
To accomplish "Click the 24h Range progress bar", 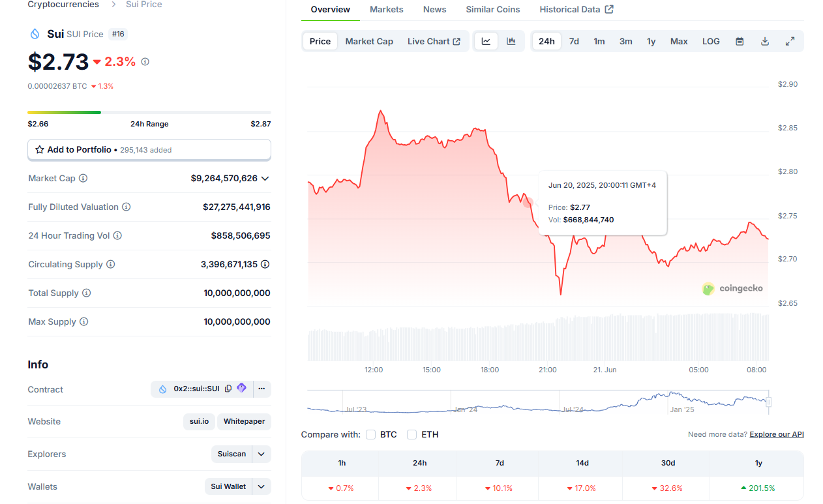I will (149, 112).
